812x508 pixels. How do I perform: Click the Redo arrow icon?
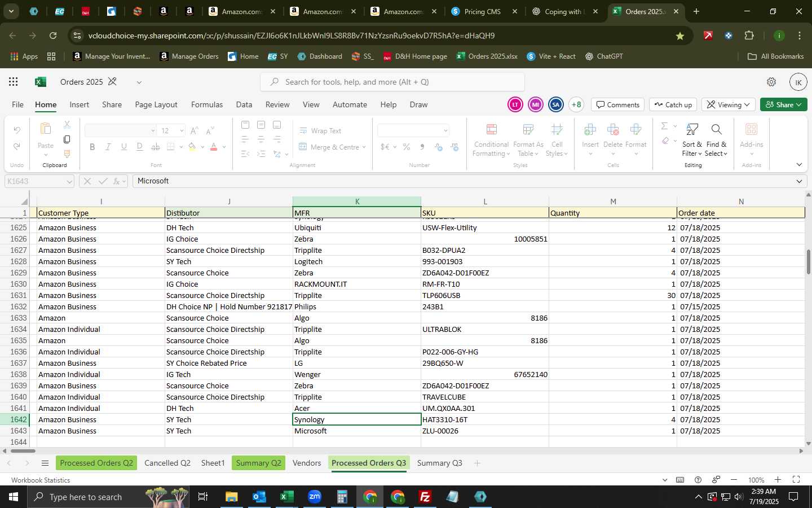tap(17, 147)
